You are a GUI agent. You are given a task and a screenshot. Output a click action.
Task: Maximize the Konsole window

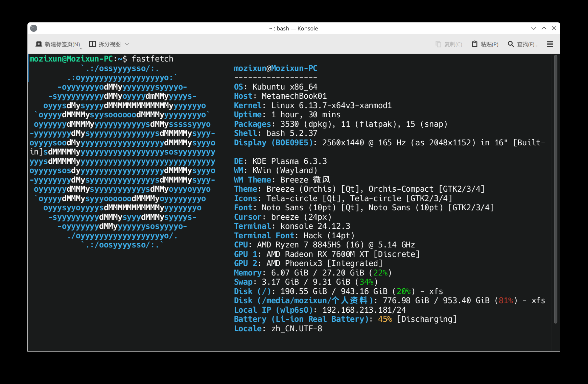click(544, 28)
